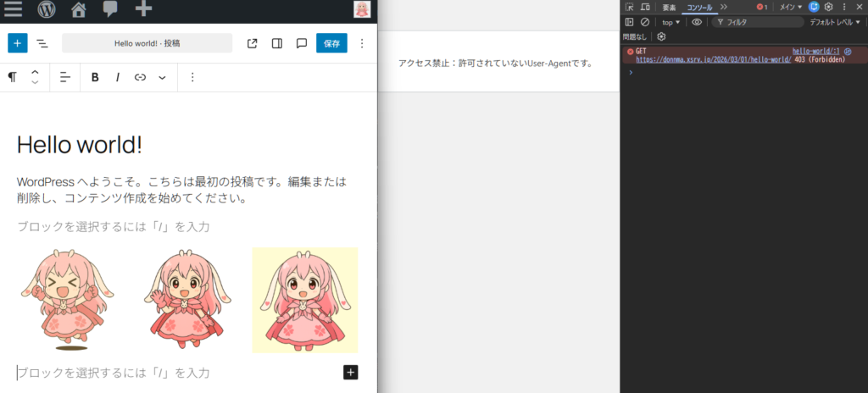Click the DevTools inspect element picker icon

630,7
